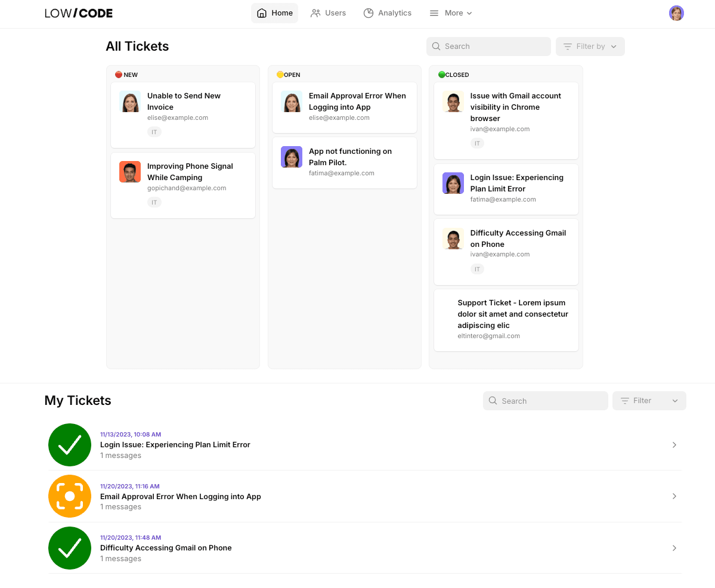Click the magnifier icon in the All Tickets search
The width and height of the screenshot is (715, 588).
436,46
